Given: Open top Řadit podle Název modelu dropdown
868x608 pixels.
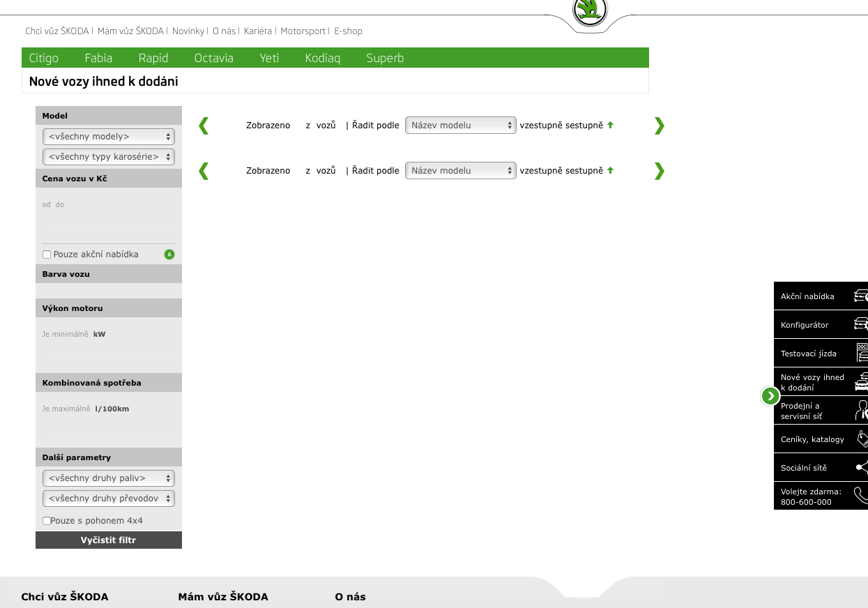Looking at the screenshot, I should (x=460, y=126).
